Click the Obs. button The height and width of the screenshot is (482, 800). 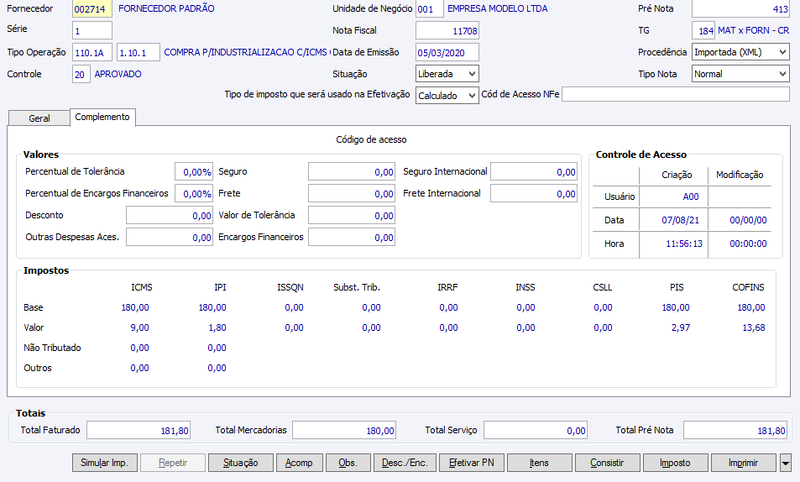(x=348, y=463)
